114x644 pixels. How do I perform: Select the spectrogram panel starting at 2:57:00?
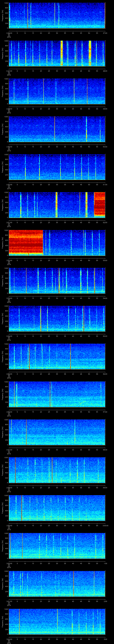(57, 432)
